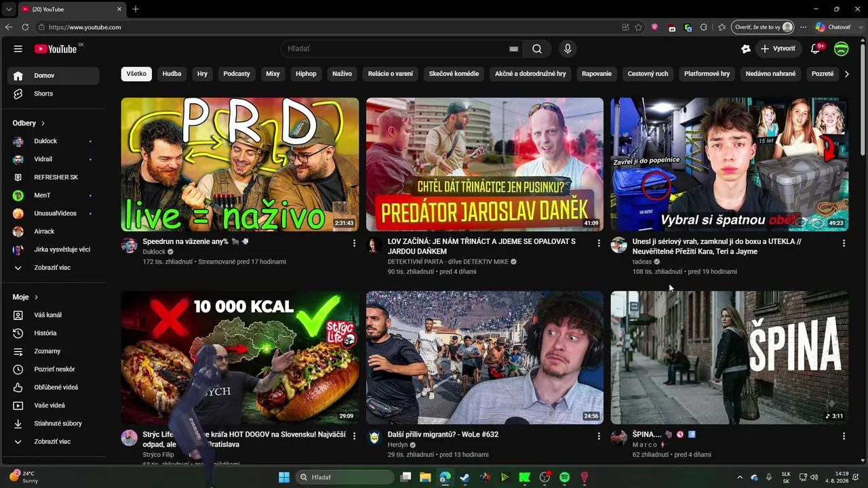Click the YouTube logo

[56, 49]
